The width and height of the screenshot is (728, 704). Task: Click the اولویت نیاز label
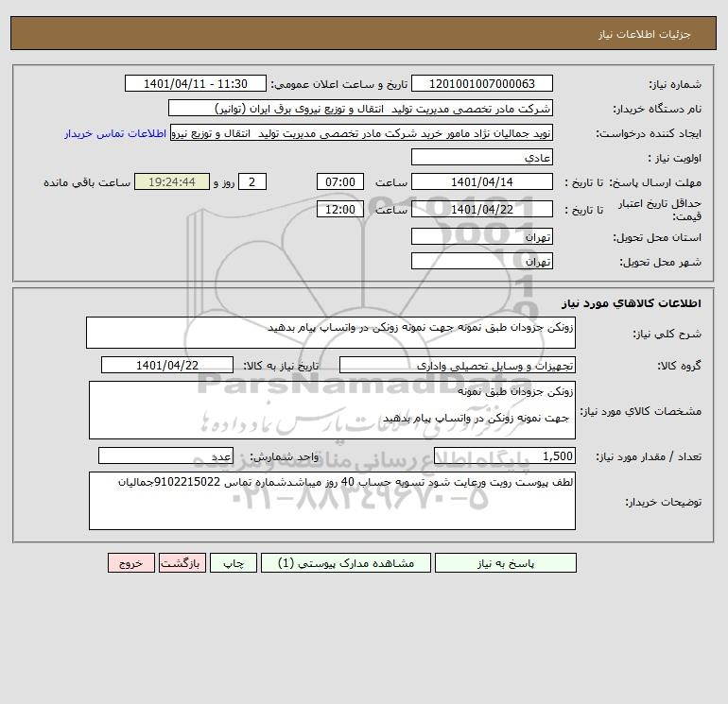(675, 158)
